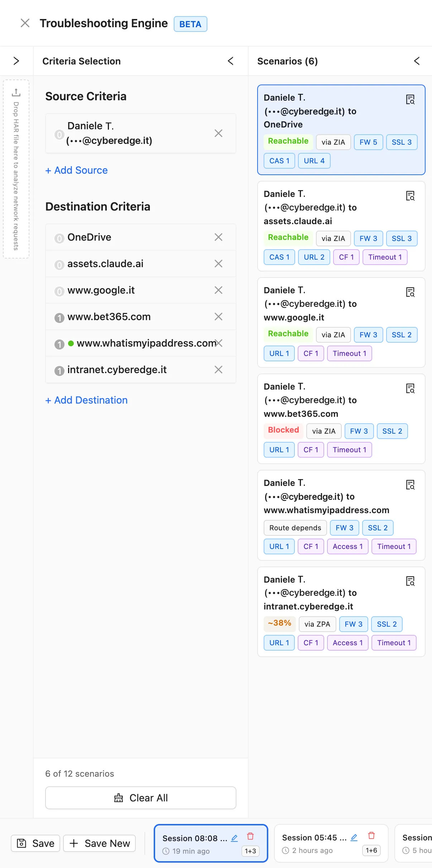
Task: Collapse the Criteria Selection panel
Action: pyautogui.click(x=231, y=61)
